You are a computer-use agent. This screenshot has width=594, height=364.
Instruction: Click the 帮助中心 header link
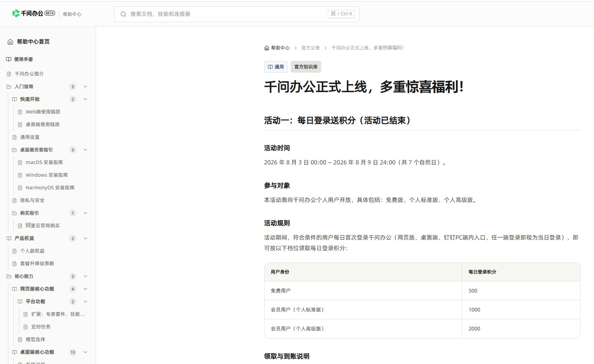click(72, 14)
